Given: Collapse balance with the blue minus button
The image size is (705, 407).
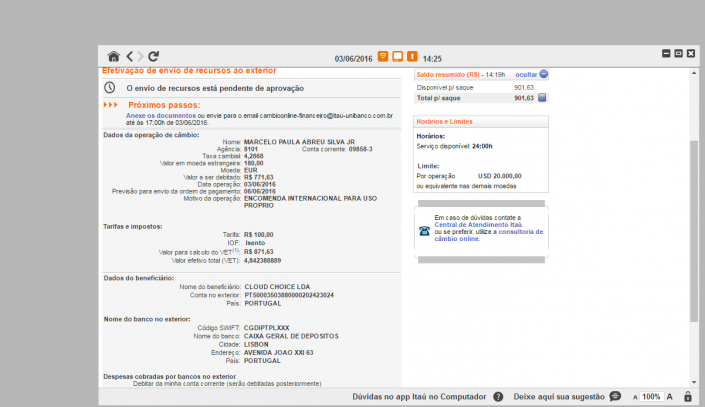Looking at the screenshot, I should [x=543, y=74].
